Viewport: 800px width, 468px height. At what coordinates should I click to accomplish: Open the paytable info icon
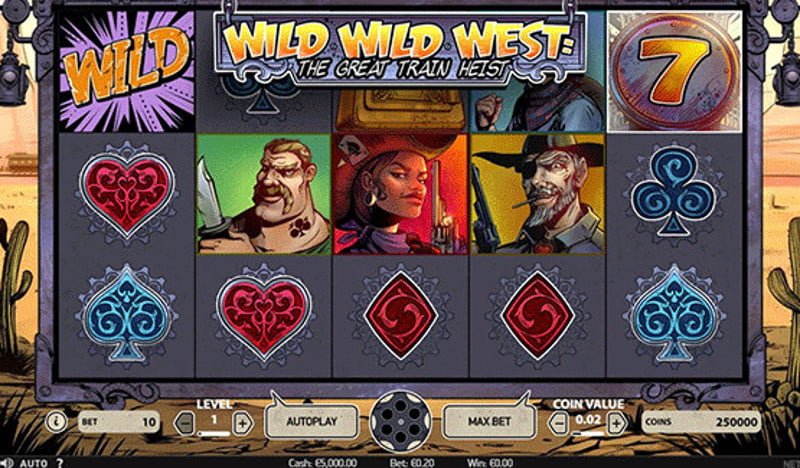pos(56,422)
